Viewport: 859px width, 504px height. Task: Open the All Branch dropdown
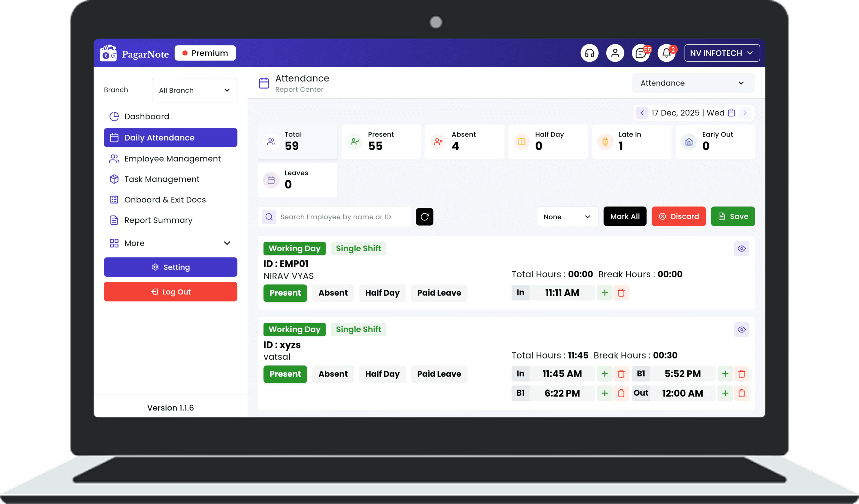click(194, 90)
